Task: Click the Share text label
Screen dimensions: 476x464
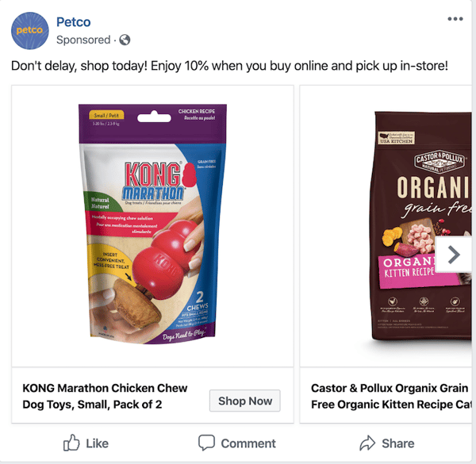Action: pyautogui.click(x=397, y=443)
